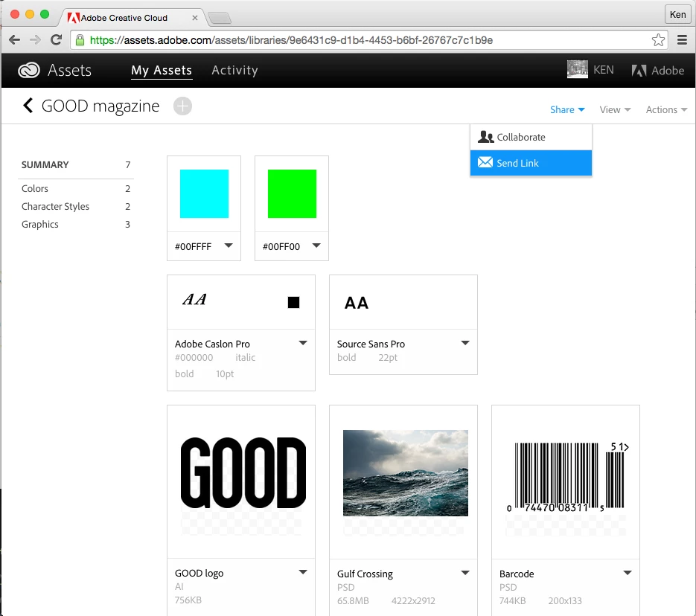
Task: Choose Send Link from the Share menu
Action: 531,163
